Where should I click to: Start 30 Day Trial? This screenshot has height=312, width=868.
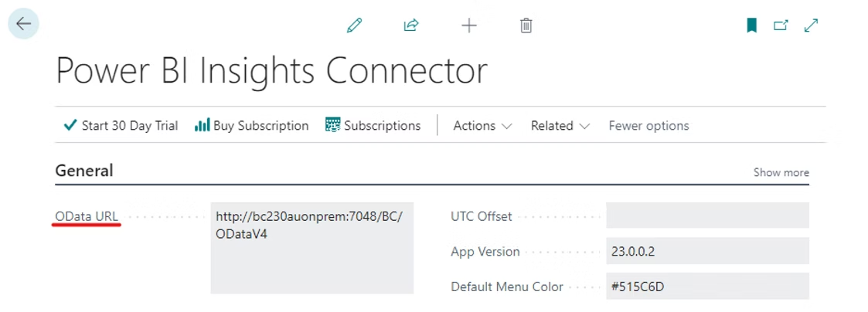point(121,126)
